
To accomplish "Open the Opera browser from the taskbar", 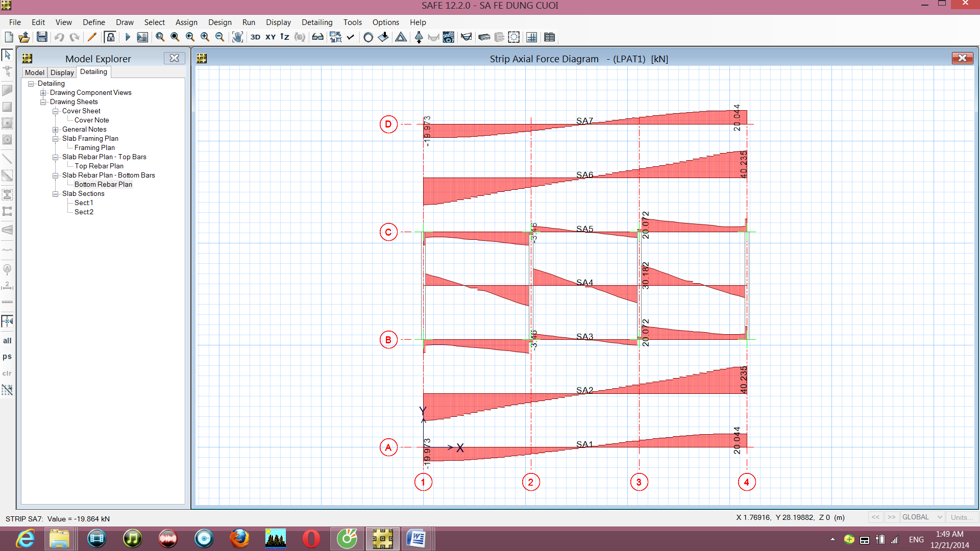I will [311, 539].
